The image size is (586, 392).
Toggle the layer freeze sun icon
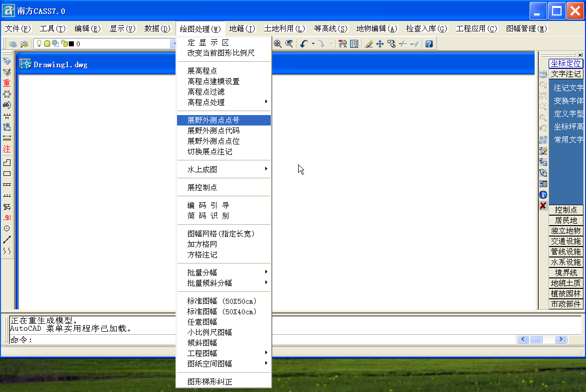(47, 44)
